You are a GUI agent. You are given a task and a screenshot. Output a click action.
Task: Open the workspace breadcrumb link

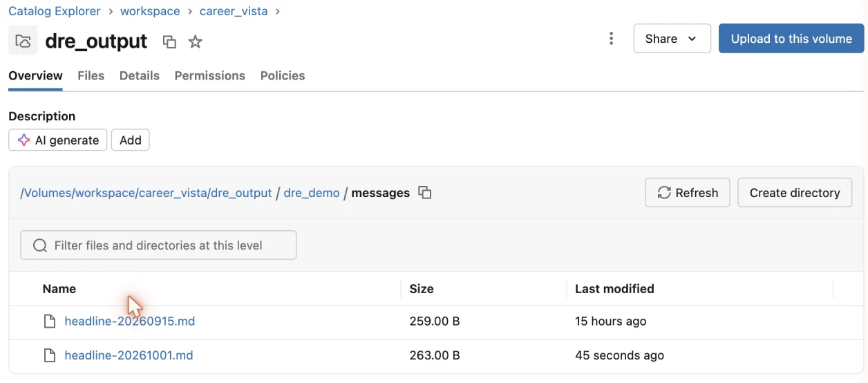pos(150,12)
